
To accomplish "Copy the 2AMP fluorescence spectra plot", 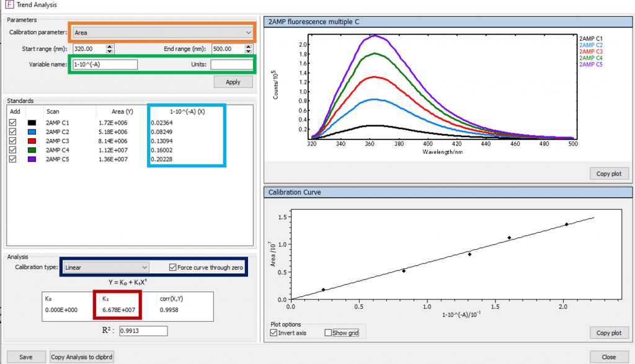I will point(609,173).
